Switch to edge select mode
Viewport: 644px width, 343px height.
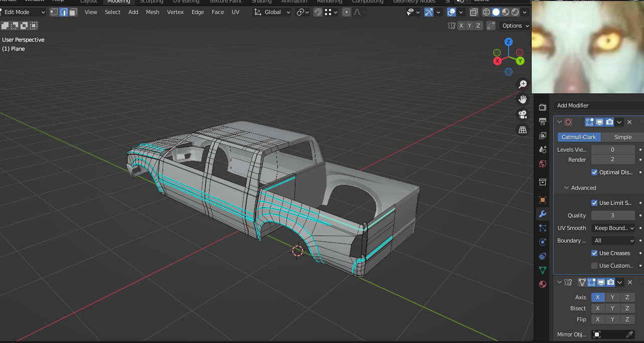point(64,12)
